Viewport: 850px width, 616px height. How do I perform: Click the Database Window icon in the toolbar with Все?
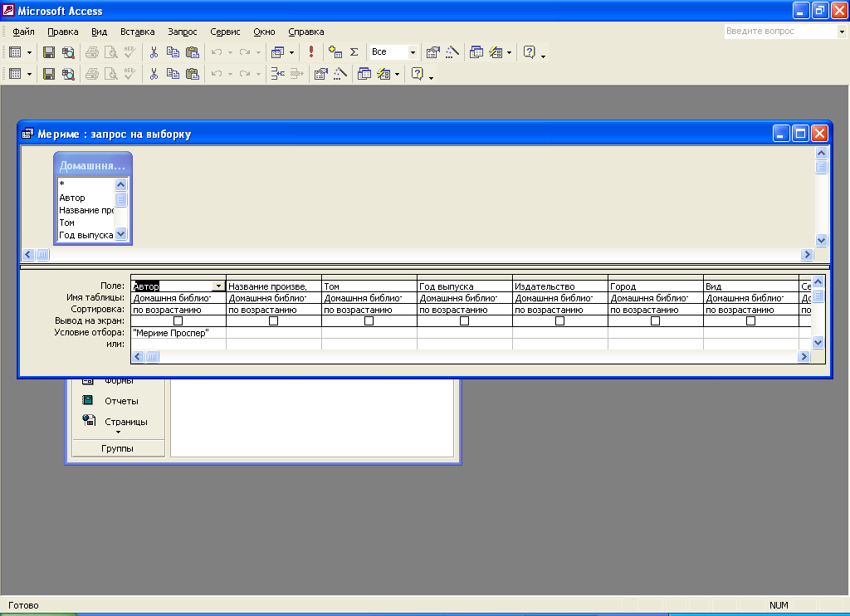pos(476,52)
